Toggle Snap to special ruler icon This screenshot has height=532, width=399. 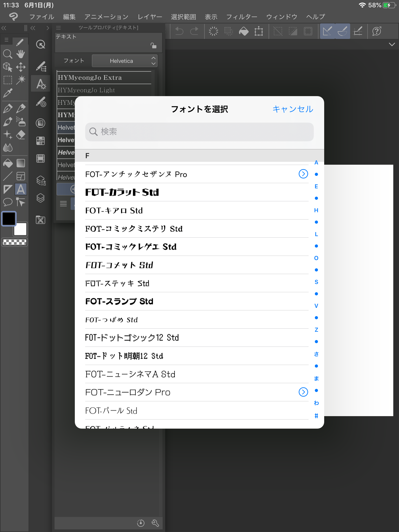pos(342,31)
